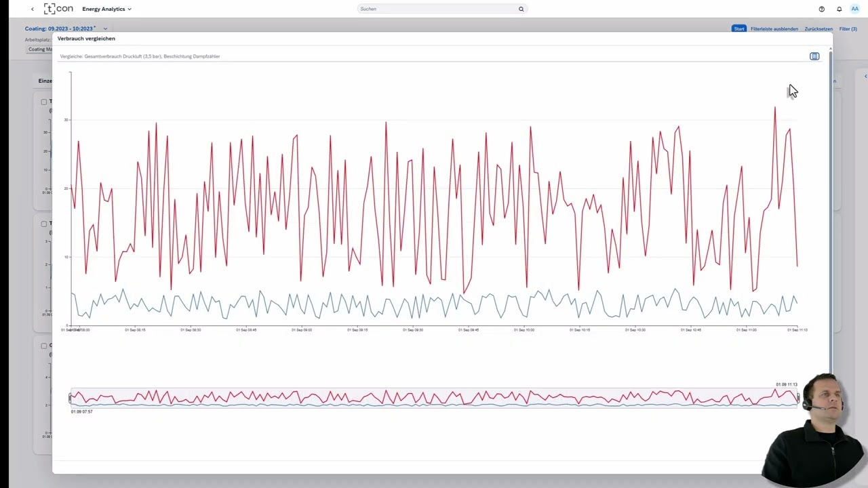The height and width of the screenshot is (488, 868).
Task: Expand the Coating 09.2023 - 10.2023 date dropdown
Action: pyautogui.click(x=105, y=28)
